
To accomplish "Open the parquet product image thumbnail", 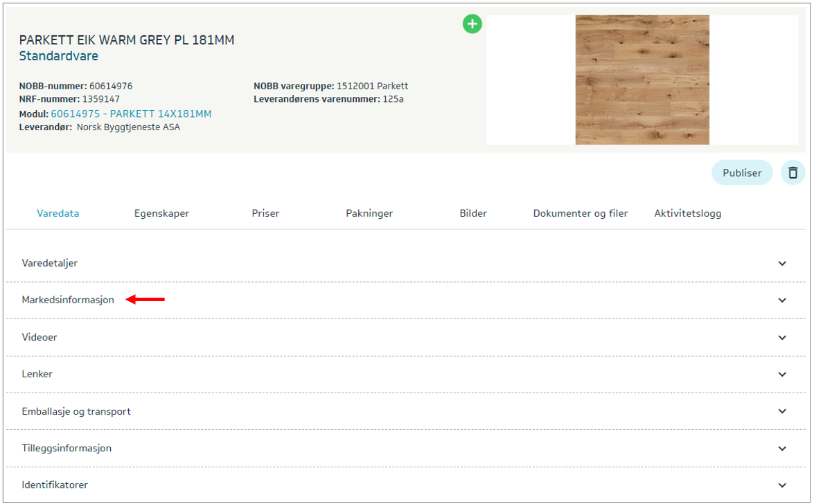I will click(x=642, y=80).
